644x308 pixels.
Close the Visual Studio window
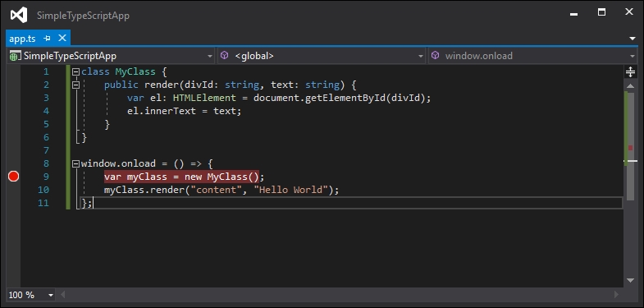[x=628, y=12]
